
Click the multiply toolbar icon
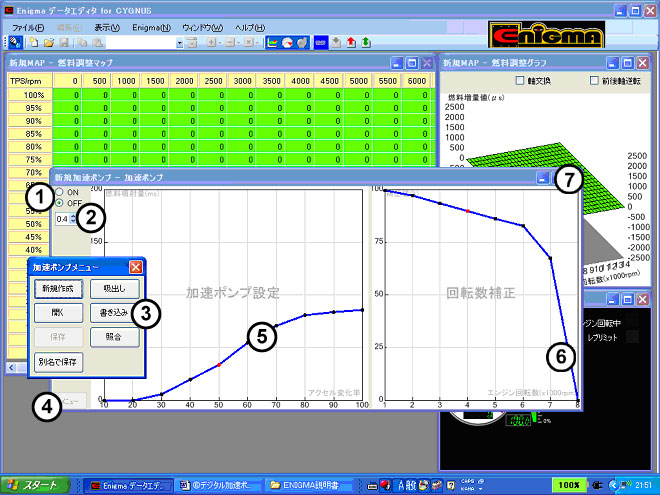[x=248, y=43]
